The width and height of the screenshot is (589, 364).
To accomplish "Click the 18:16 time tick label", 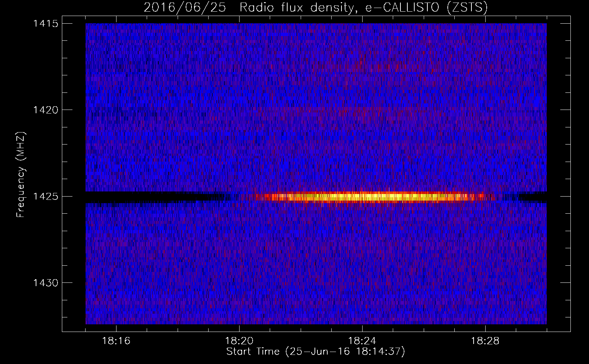I will (116, 341).
